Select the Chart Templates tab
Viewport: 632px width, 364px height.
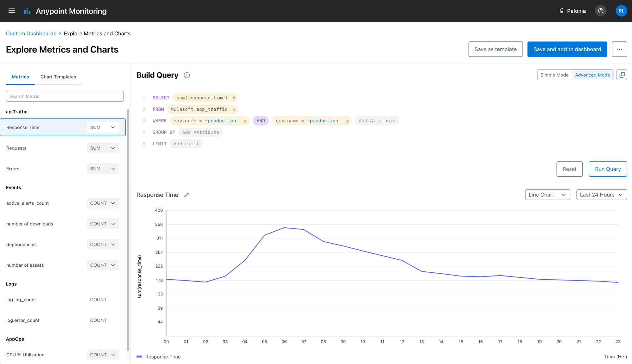tap(58, 77)
